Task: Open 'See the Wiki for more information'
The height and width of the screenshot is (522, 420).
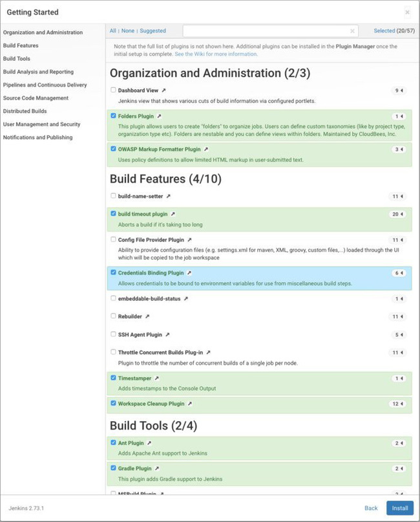Action: 216,54
